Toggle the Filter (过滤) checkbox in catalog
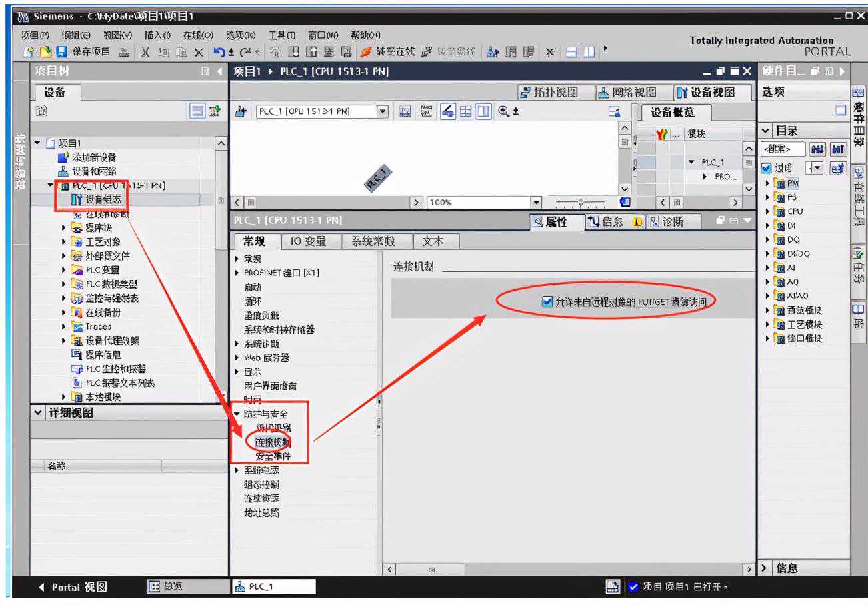 [x=766, y=168]
